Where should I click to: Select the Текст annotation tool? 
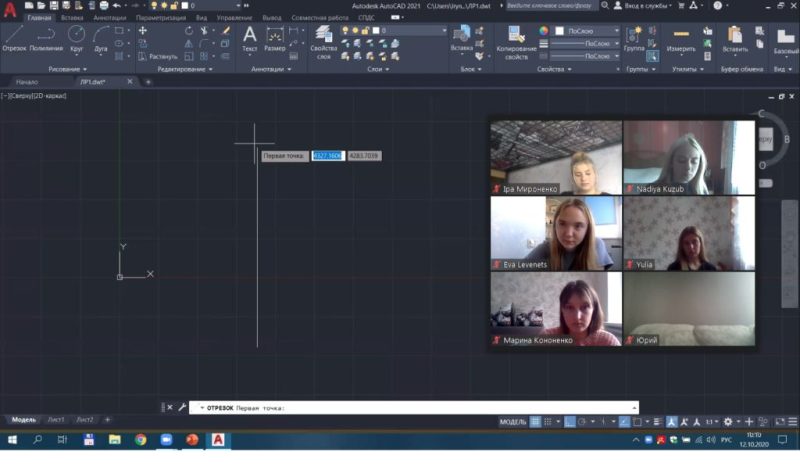pyautogui.click(x=249, y=39)
